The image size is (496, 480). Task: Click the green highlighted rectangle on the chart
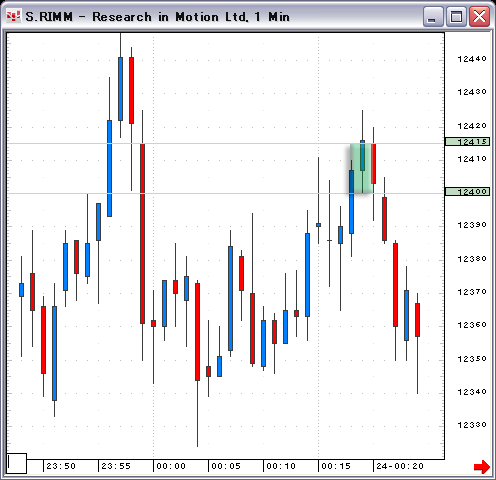tap(361, 168)
